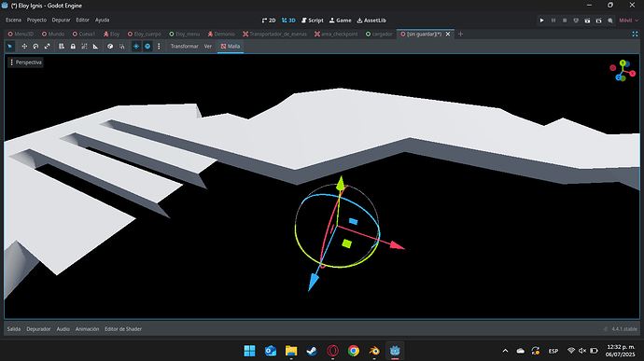This screenshot has width=644, height=361.
Task: Toggle the preview environment globe
Action: point(147,47)
